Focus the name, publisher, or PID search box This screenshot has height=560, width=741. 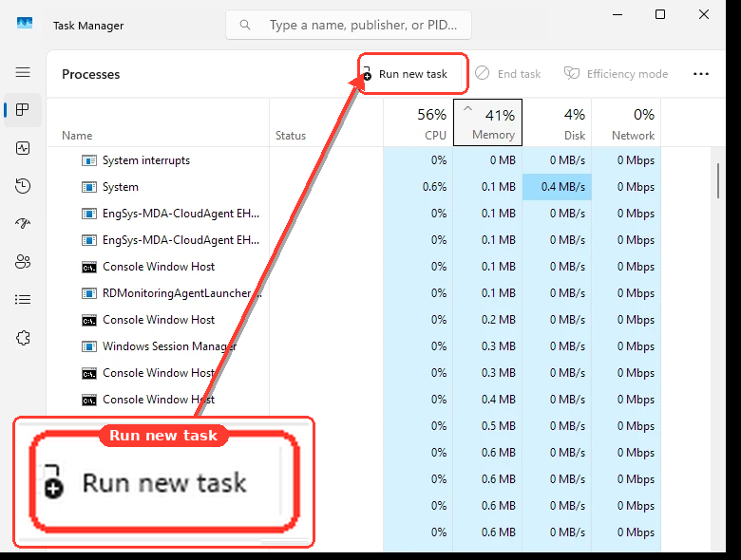349,25
